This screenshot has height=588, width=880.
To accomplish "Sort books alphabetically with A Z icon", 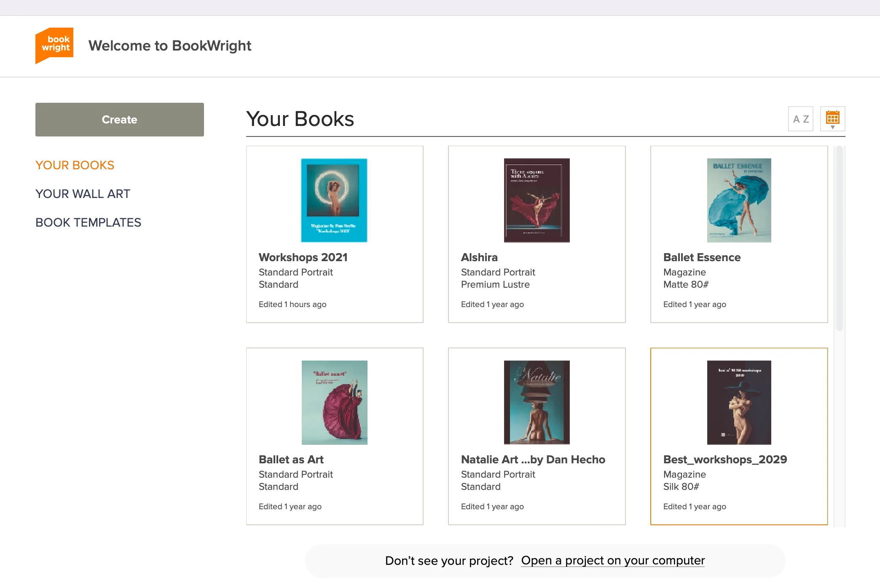I will [801, 119].
